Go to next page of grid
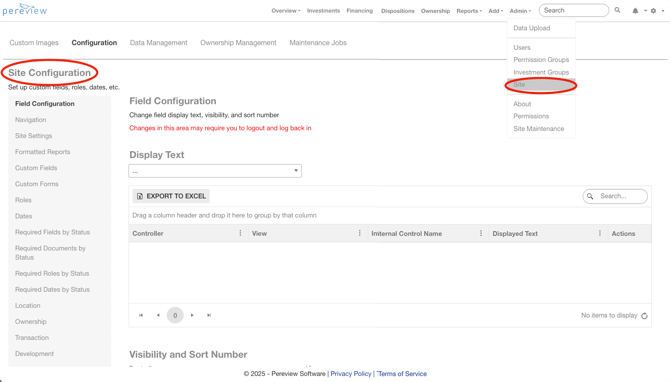Image resolution: width=670 pixels, height=382 pixels. tap(192, 315)
